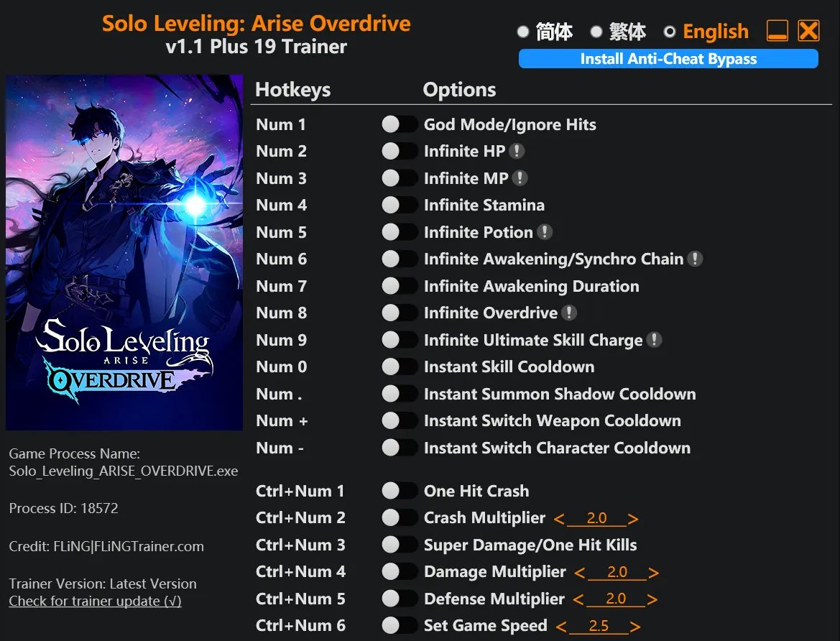Click the Defense Multiplier value field
Viewport: 840px width, 641px height.
pyautogui.click(x=617, y=599)
